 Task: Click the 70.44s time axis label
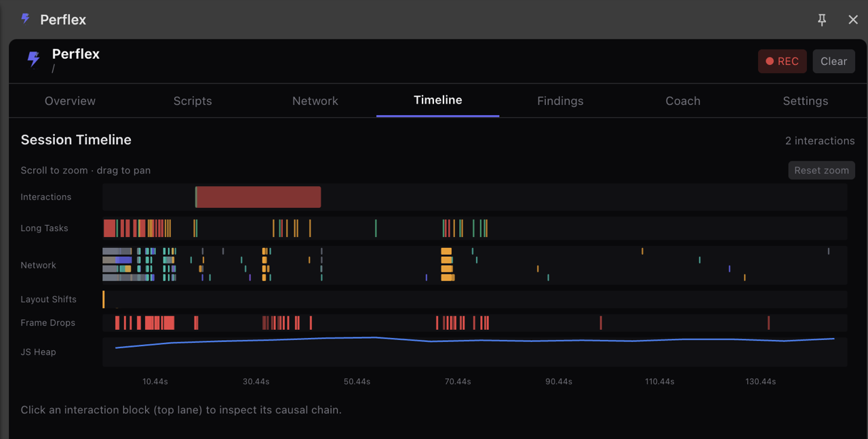pyautogui.click(x=458, y=381)
